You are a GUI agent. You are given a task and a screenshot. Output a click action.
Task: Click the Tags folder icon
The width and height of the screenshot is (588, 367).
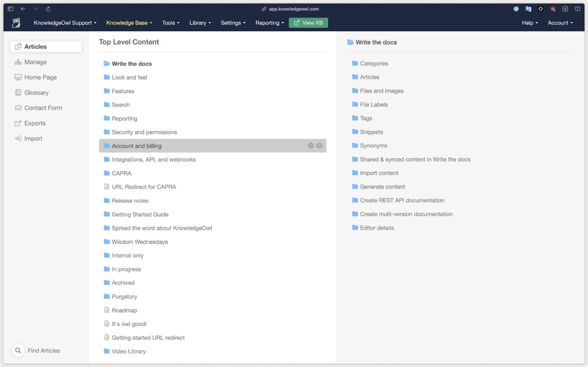[x=355, y=118]
